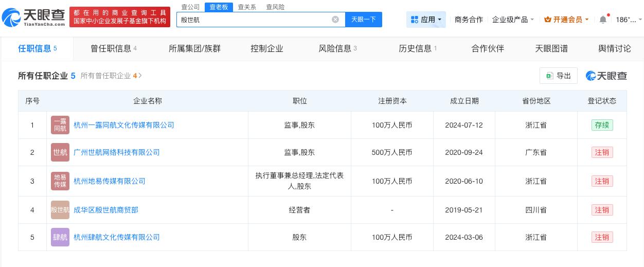Expand the 开通会员 dropdown
This screenshot has height=267, width=644.
[x=566, y=20]
